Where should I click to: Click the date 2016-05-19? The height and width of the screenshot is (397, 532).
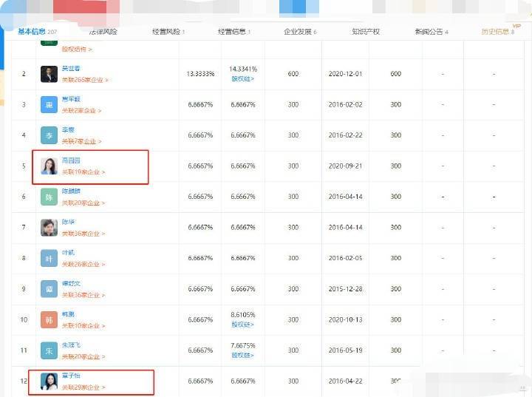(345, 350)
